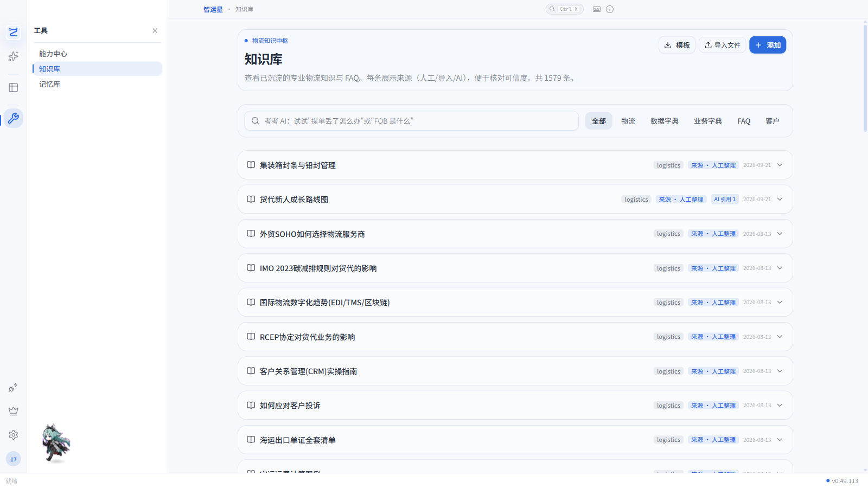Click 来源·人工整理 tag of 如何应对客户投诉
Screen dimensions: 868x488
point(713,406)
